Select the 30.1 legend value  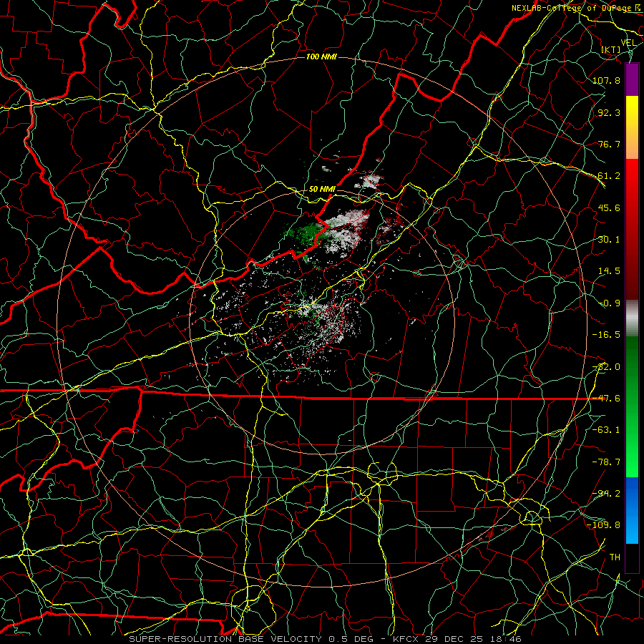(x=609, y=240)
